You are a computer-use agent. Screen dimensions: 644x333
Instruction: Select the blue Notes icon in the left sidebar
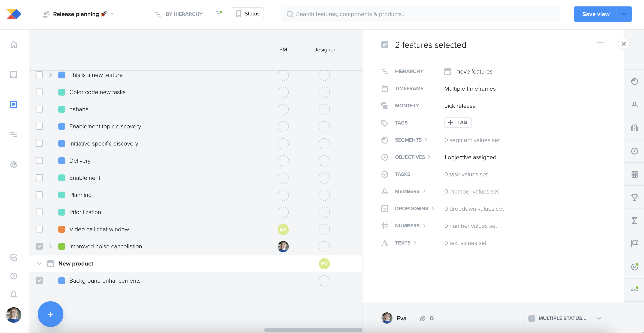click(x=13, y=105)
